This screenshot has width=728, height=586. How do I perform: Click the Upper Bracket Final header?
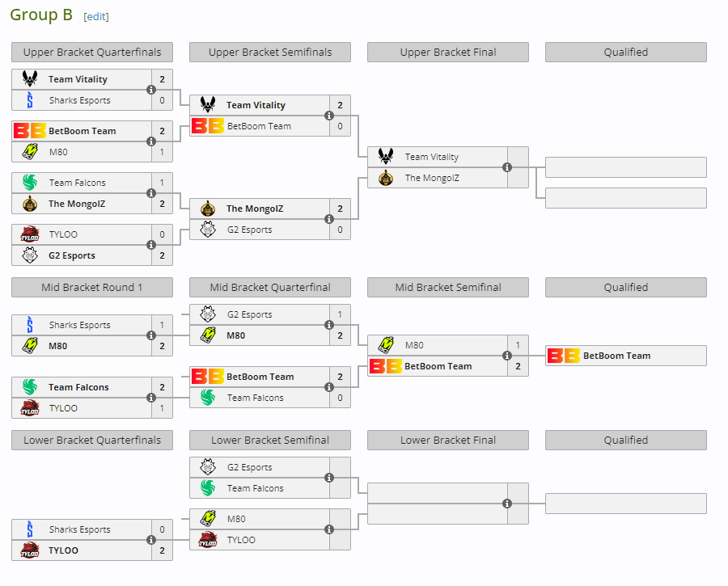pyautogui.click(x=448, y=52)
